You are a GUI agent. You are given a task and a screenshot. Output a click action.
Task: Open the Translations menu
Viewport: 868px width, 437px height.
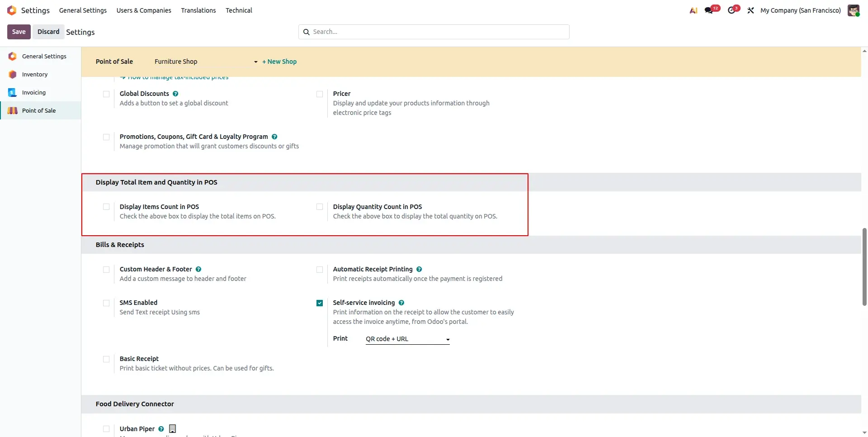click(x=198, y=10)
